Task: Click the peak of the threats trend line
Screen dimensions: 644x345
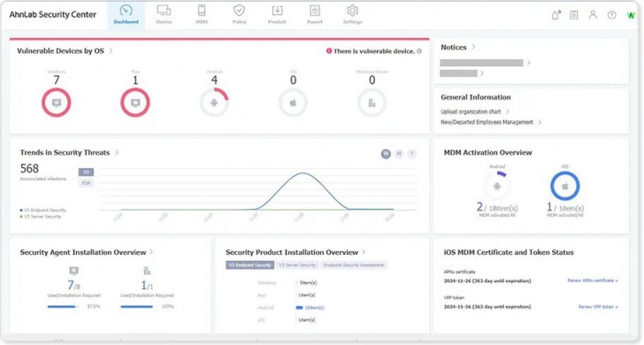Action: coord(303,172)
